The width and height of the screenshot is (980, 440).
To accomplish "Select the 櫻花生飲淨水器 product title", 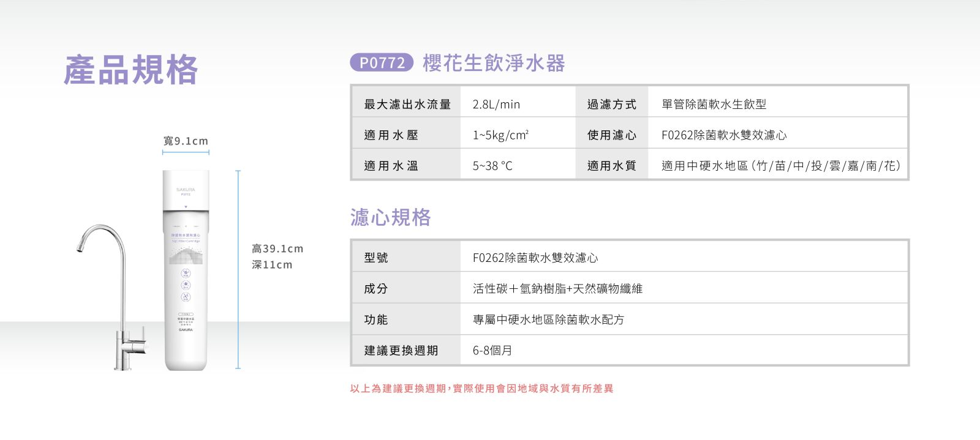I will coord(494,63).
